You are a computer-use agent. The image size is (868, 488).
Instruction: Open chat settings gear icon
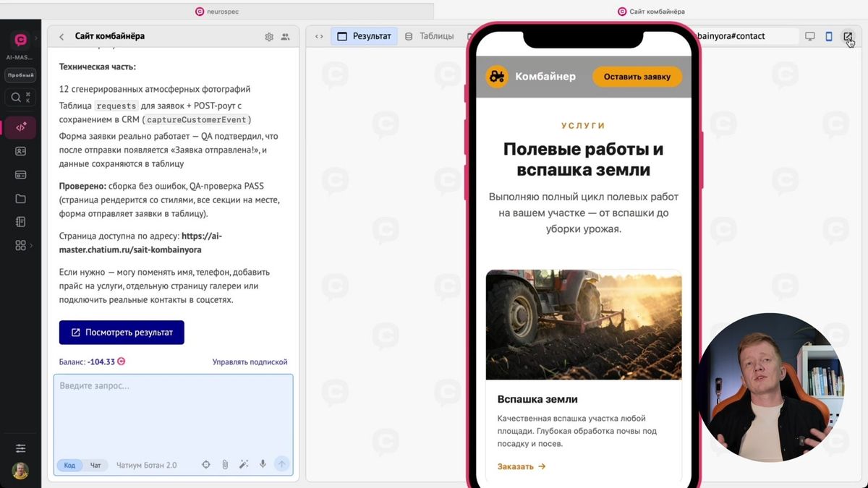pos(269,37)
